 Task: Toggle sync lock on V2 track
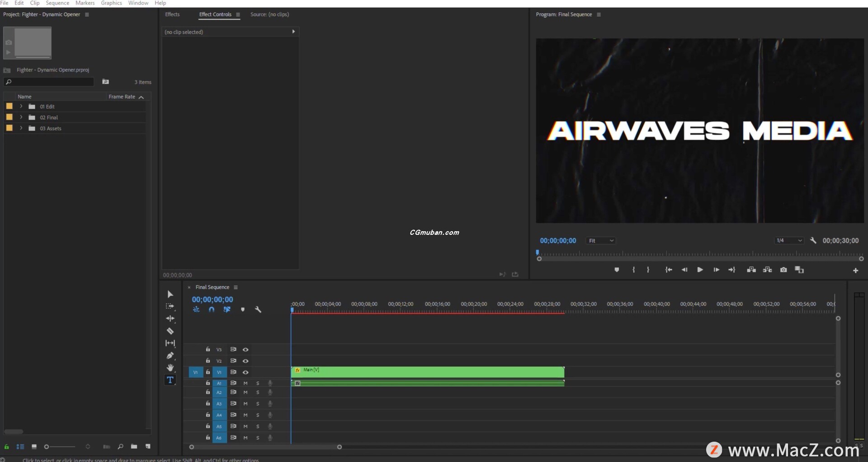tap(233, 361)
